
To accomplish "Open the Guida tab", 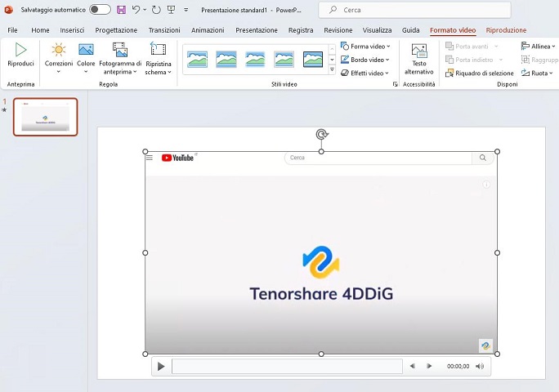I will click(x=411, y=30).
